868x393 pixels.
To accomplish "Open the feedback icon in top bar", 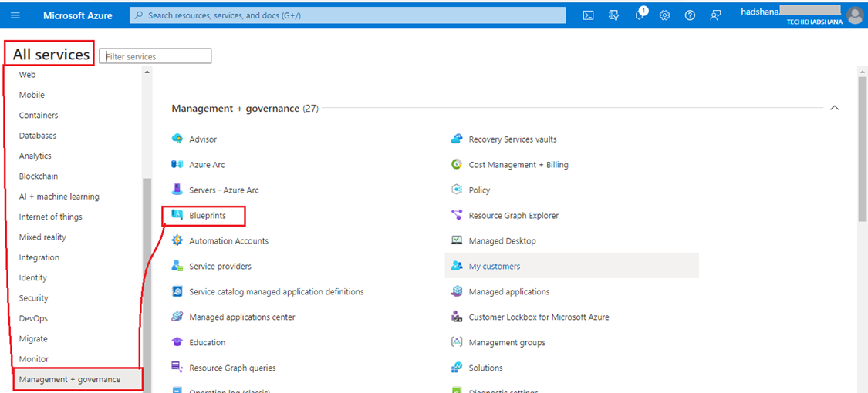I will tap(715, 15).
